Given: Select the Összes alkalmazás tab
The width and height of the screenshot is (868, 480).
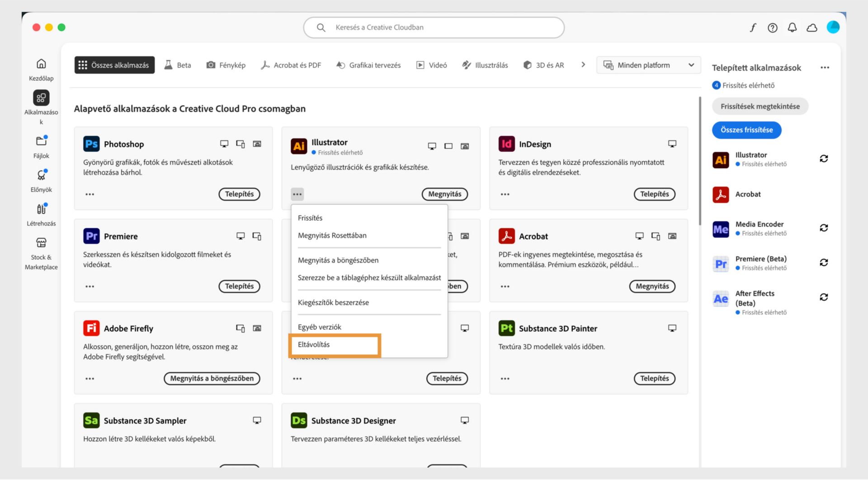Looking at the screenshot, I should [x=114, y=65].
